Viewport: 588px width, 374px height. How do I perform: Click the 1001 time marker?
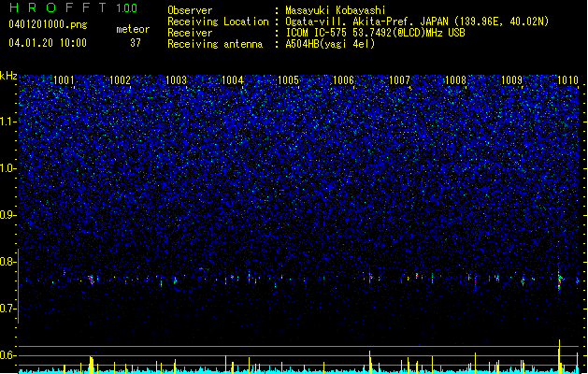64,80
